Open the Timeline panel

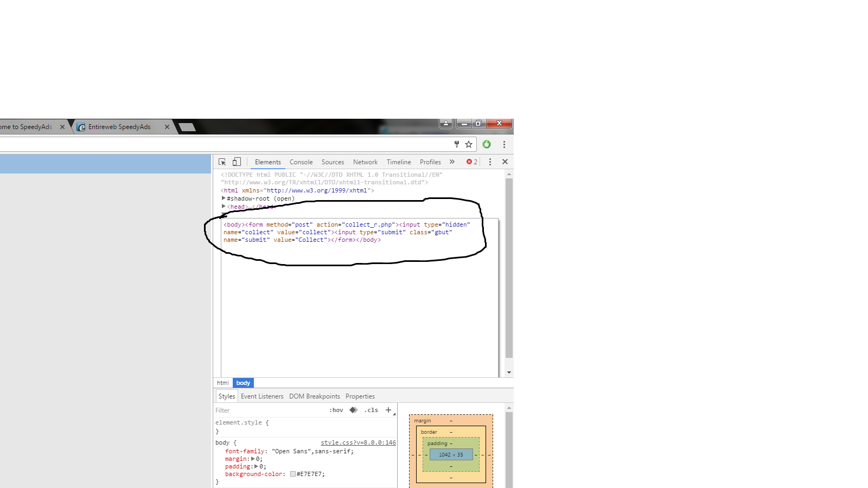point(399,162)
